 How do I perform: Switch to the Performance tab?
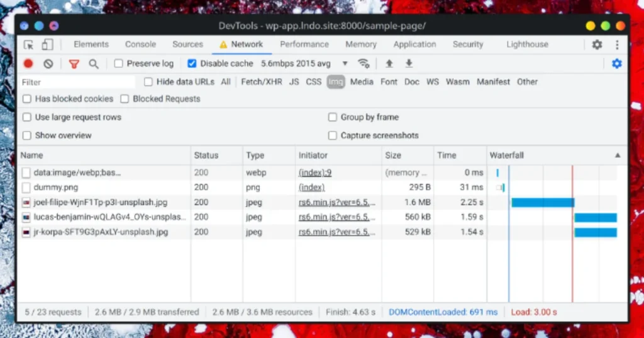pos(304,45)
